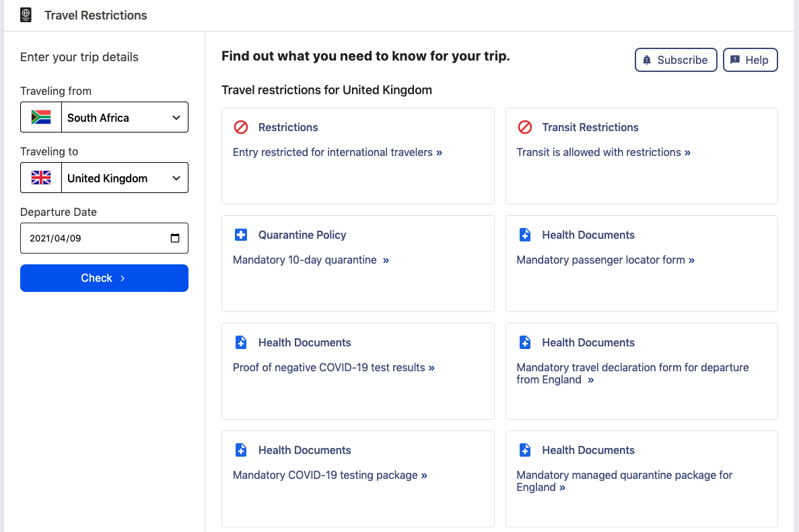Click the red prohibited icon beside Transit Restrictions
799x532 pixels.
click(525, 127)
